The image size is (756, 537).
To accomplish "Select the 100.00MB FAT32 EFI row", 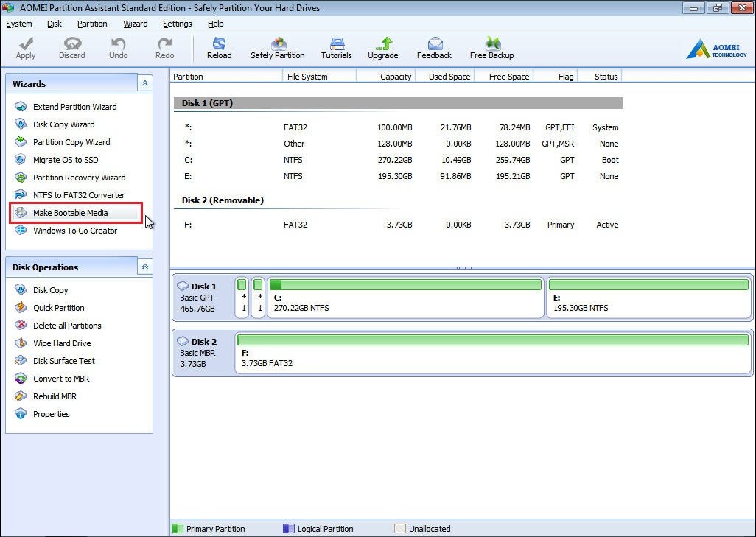I will (398, 127).
